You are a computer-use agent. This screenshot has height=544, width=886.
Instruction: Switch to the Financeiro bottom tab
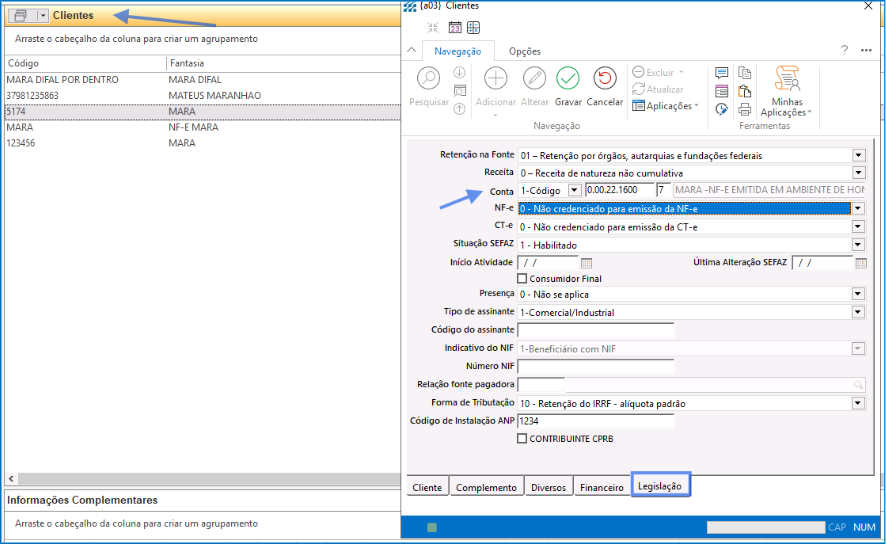click(x=602, y=487)
